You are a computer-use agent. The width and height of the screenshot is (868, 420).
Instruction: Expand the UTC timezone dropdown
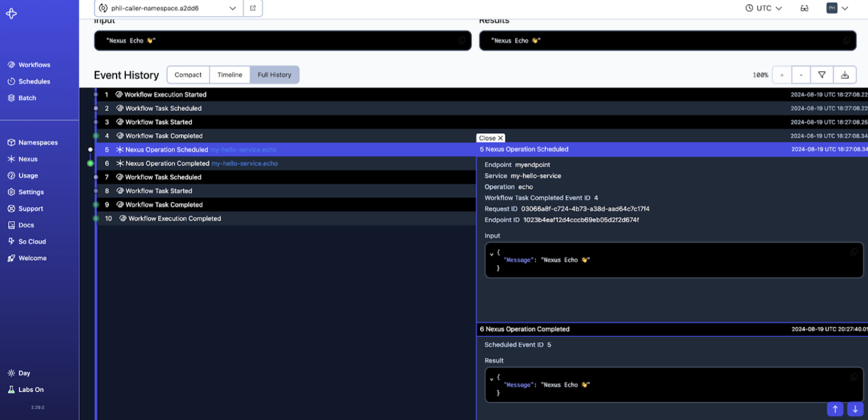point(763,8)
